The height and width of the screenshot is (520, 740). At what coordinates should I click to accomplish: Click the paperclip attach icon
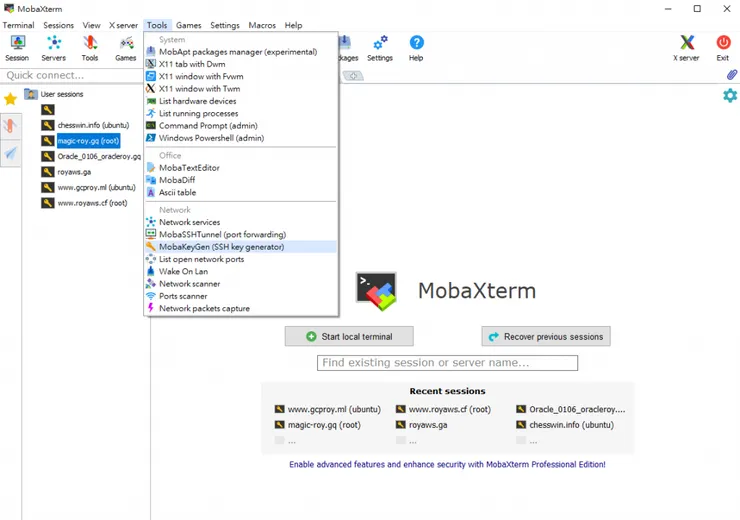point(731,75)
